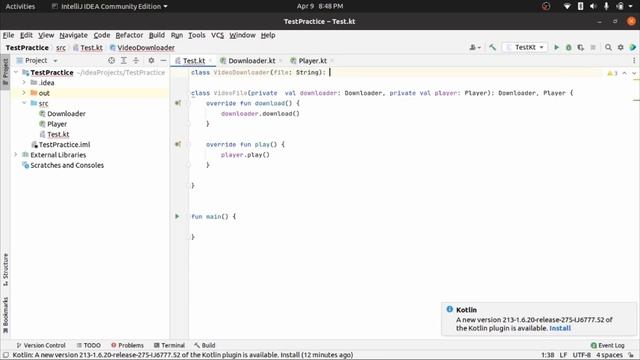Image resolution: width=640 pixels, height=360 pixels.
Task: Run the TestKt configuration
Action: [x=556, y=47]
